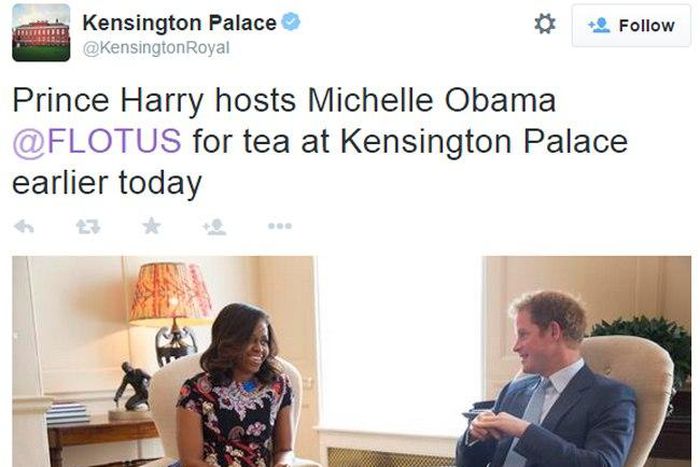Viewport: 700px width, 467px height.
Task: Retweet the Prince Harry tea post
Action: click(88, 227)
